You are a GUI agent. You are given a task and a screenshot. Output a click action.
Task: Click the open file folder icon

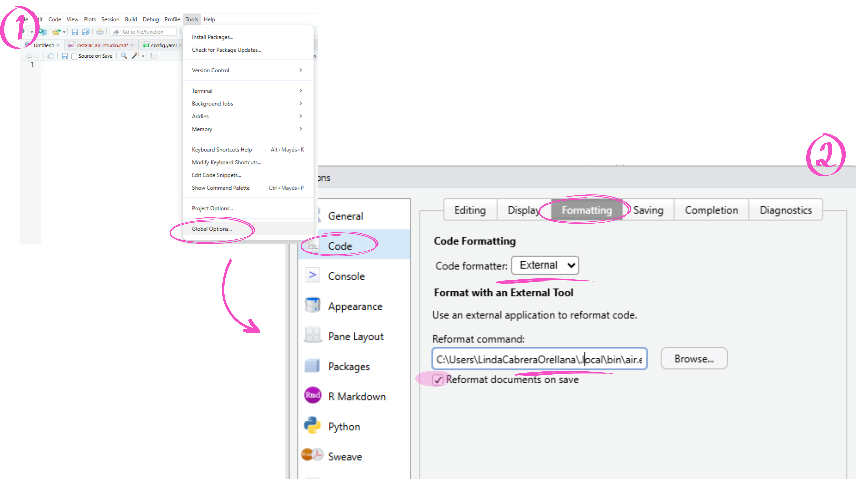pos(56,32)
